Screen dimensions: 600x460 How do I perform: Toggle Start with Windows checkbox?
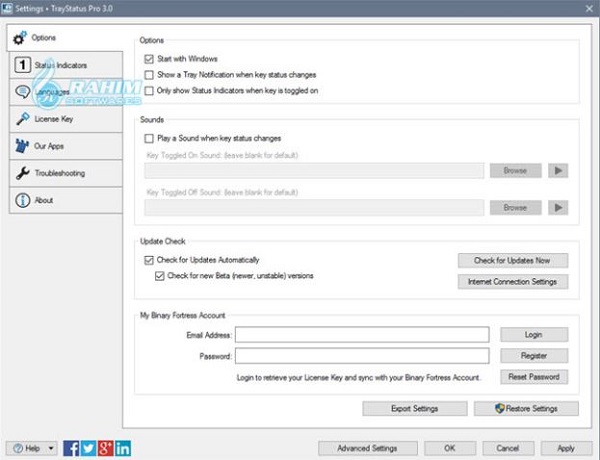pyautogui.click(x=149, y=59)
